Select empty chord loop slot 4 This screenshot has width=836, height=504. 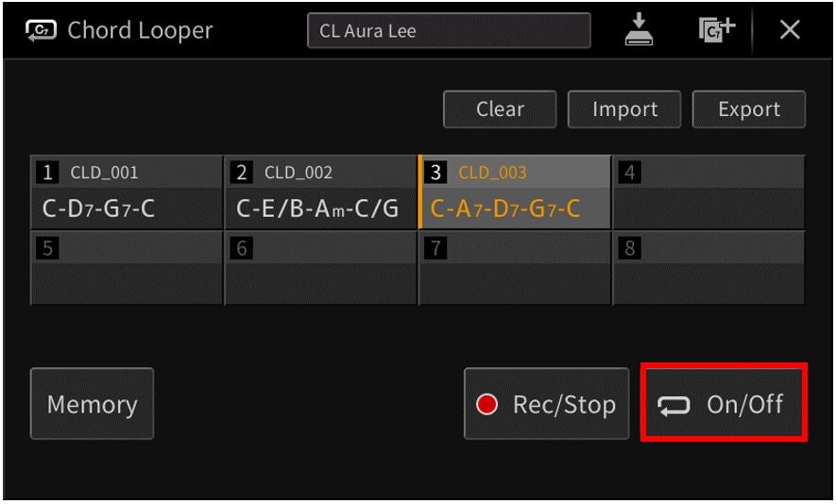708,193
